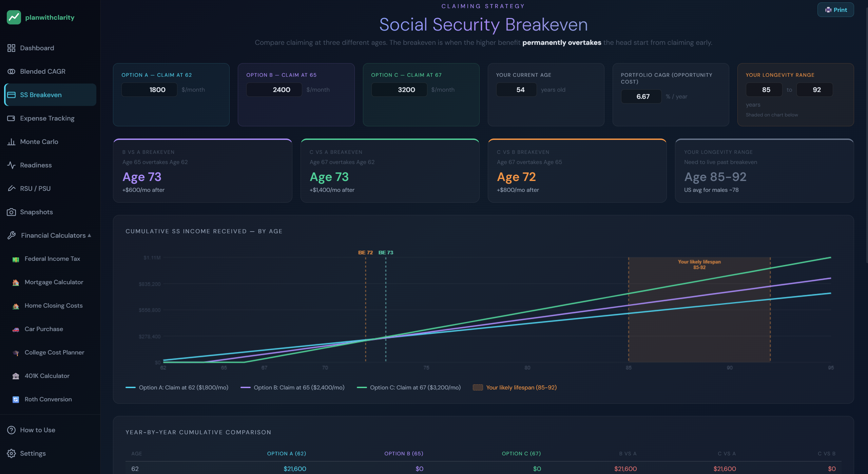868x474 pixels.
Task: Edit Option B monthly benefit 2400
Action: click(274, 90)
